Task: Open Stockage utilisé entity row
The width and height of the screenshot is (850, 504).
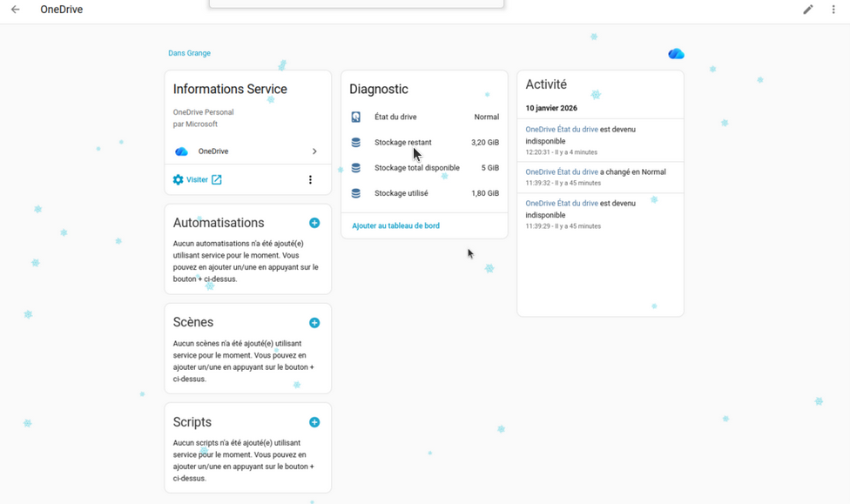Action: (x=424, y=193)
